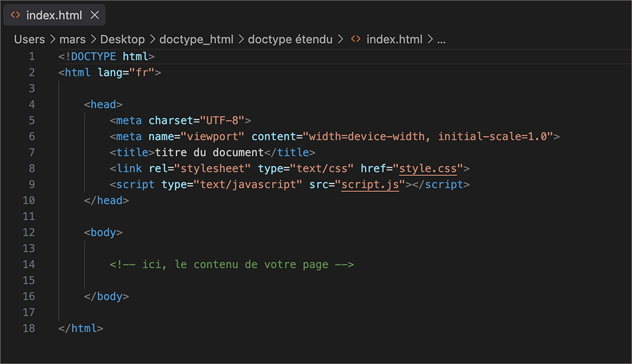632x364 pixels.
Task: Click line number 18 in the gutter
Action: pyautogui.click(x=29, y=329)
